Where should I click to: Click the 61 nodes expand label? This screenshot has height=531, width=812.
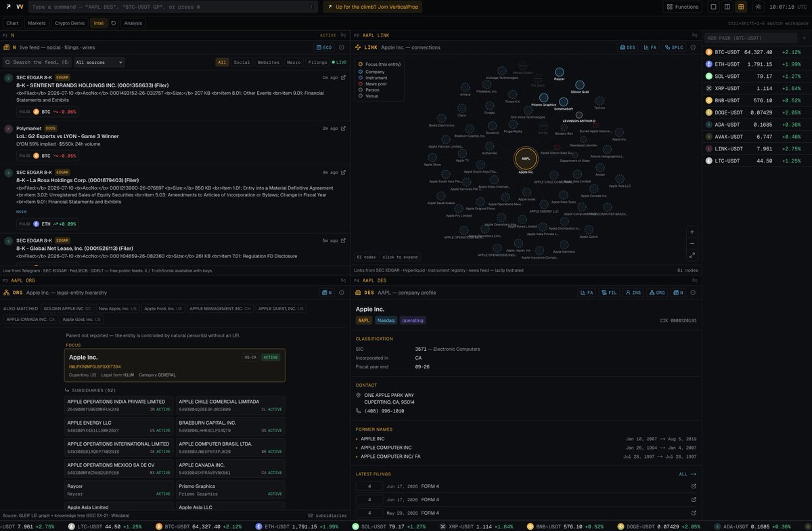pyautogui.click(x=388, y=257)
